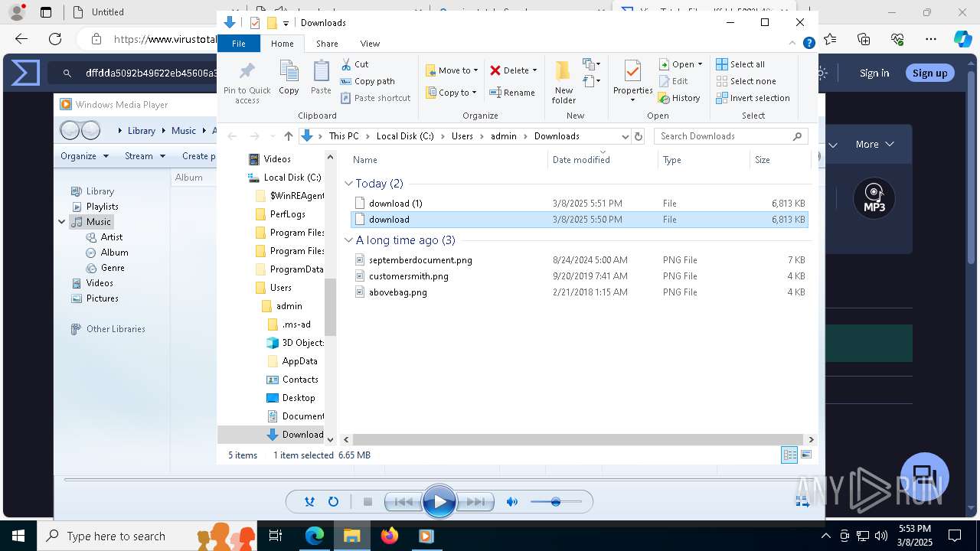Toggle shuffle in Media Player
Screen dimensions: 980x551
point(309,502)
